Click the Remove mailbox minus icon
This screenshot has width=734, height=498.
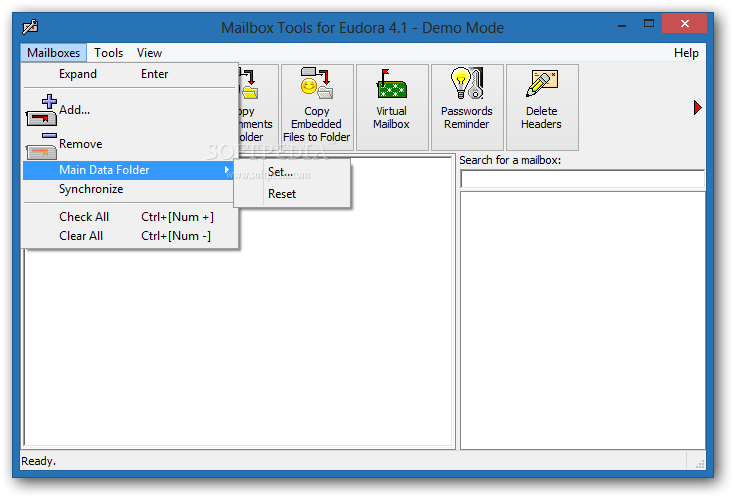tap(42, 145)
